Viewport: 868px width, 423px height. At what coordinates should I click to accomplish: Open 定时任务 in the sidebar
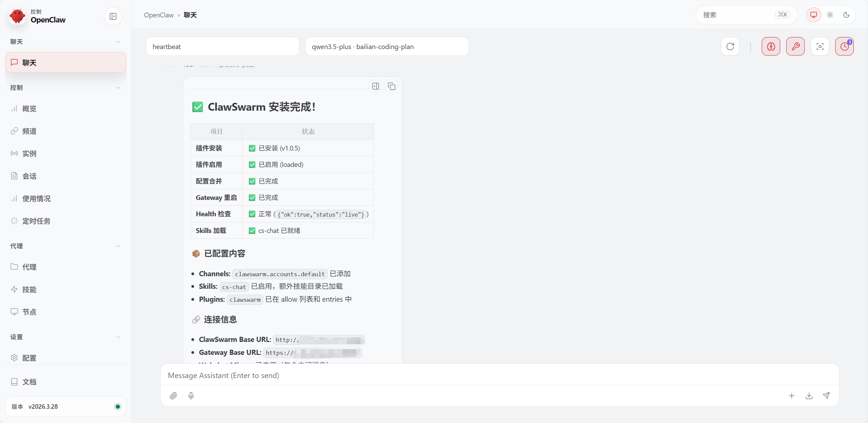click(36, 221)
